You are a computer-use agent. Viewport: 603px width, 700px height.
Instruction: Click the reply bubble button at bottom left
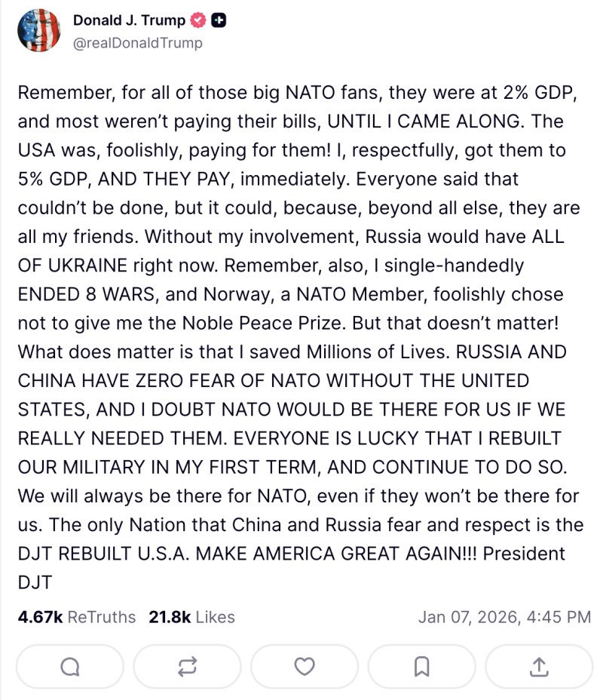click(70, 666)
